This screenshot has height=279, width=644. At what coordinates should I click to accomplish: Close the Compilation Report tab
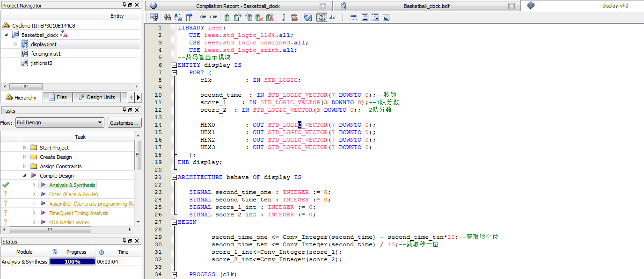click(323, 6)
